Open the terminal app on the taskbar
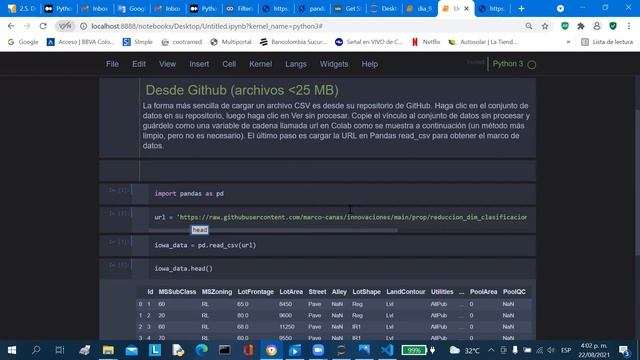The height and width of the screenshot is (360, 640). coord(224,350)
